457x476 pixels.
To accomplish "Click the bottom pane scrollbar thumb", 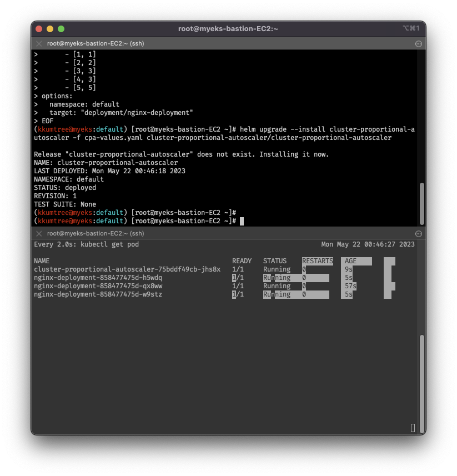I will (422, 384).
